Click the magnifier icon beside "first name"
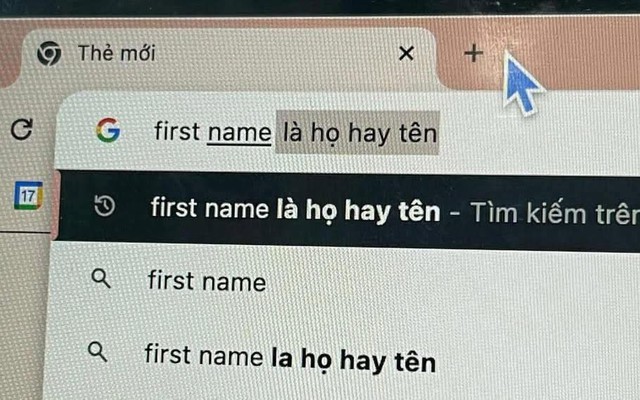Viewport: 640px width, 400px height. click(x=101, y=279)
